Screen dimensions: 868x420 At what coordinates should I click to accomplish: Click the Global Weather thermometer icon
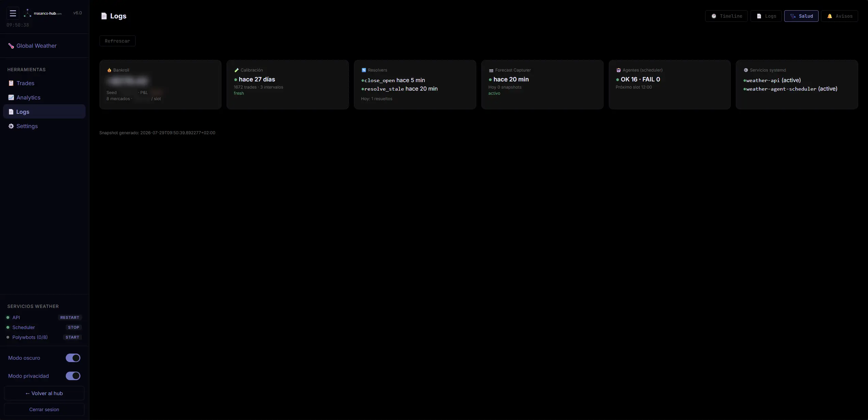click(11, 46)
